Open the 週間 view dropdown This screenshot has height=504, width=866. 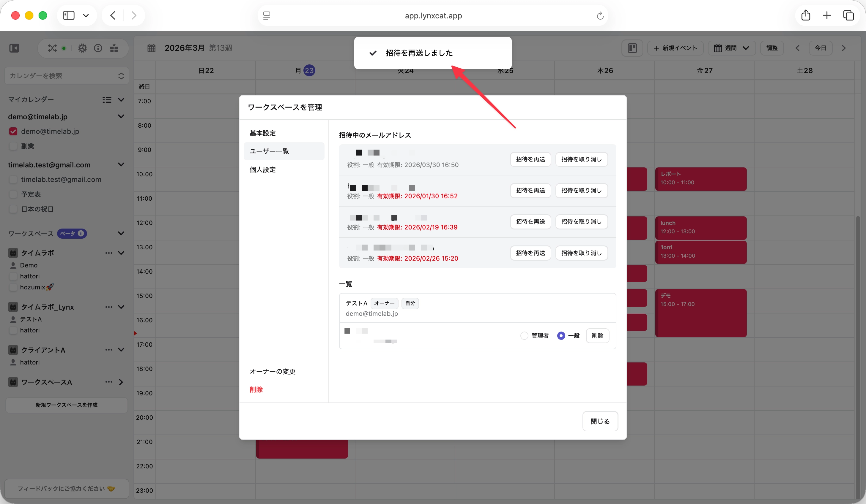click(731, 48)
